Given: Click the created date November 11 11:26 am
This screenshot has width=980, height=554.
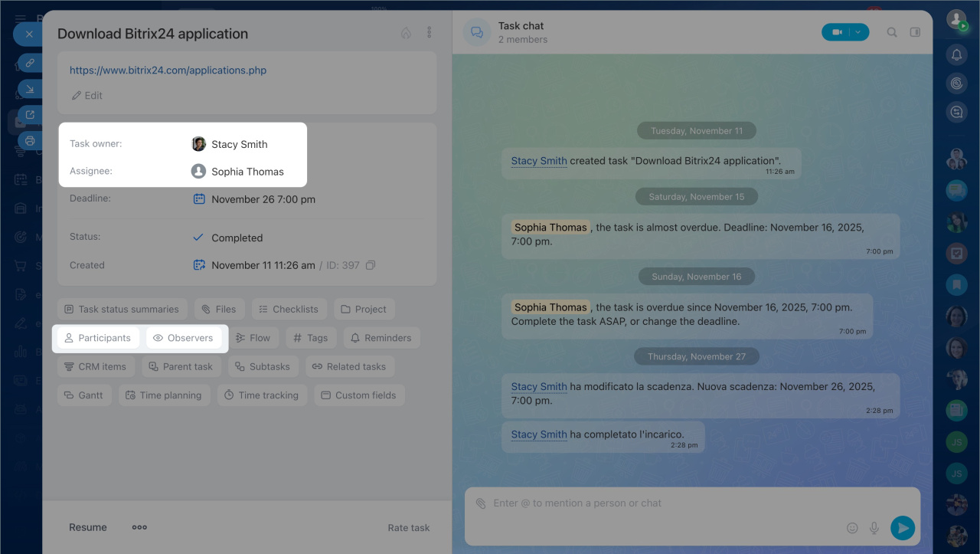Looking at the screenshot, I should pos(263,265).
